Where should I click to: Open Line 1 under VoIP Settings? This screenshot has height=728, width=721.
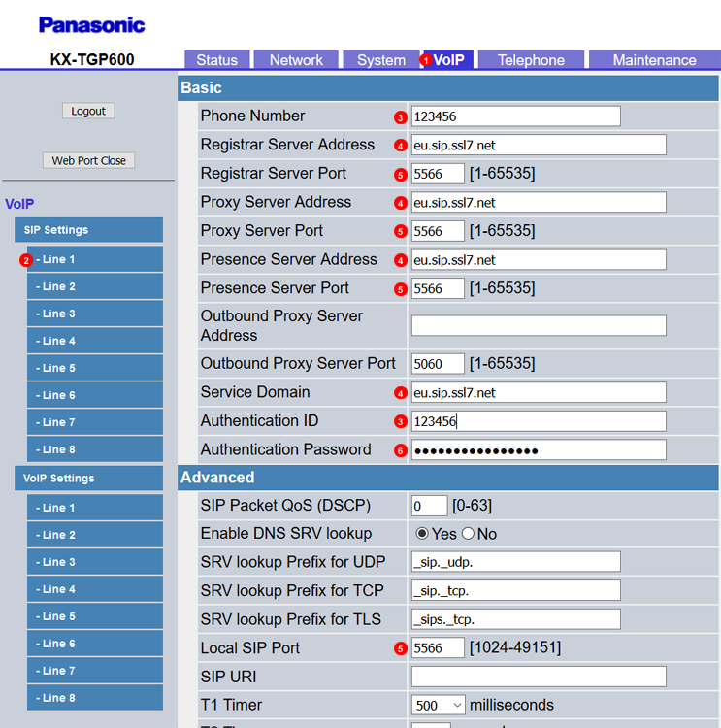coord(95,508)
